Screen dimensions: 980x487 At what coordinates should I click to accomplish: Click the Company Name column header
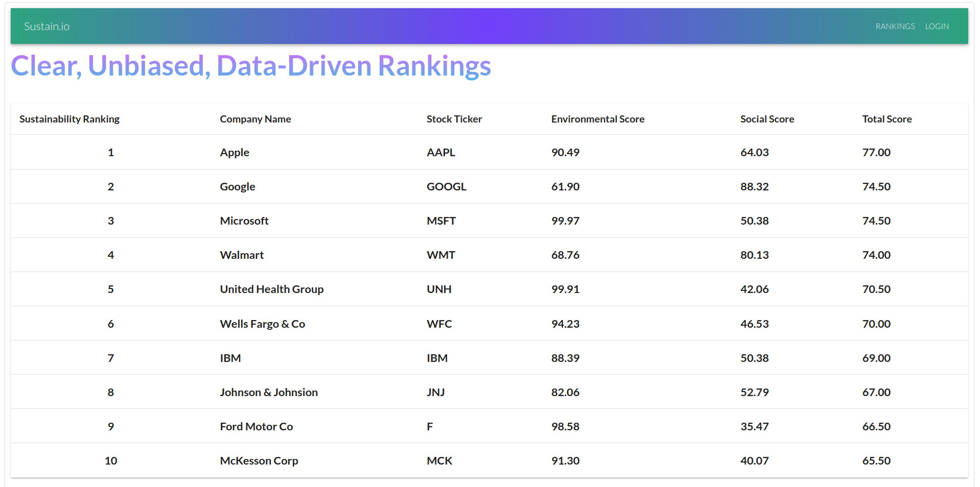point(255,119)
